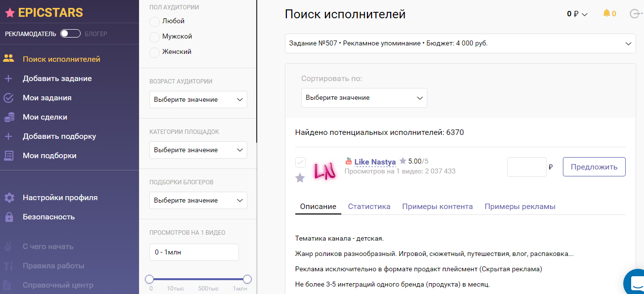
Task: Click the price input field next to ₽
Action: pyautogui.click(x=526, y=167)
